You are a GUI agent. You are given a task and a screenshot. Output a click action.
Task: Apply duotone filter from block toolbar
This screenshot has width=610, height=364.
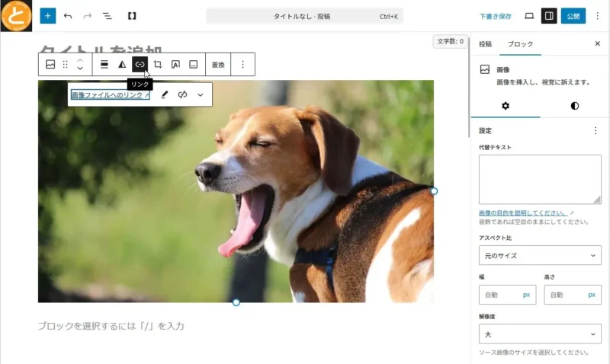[x=122, y=65]
